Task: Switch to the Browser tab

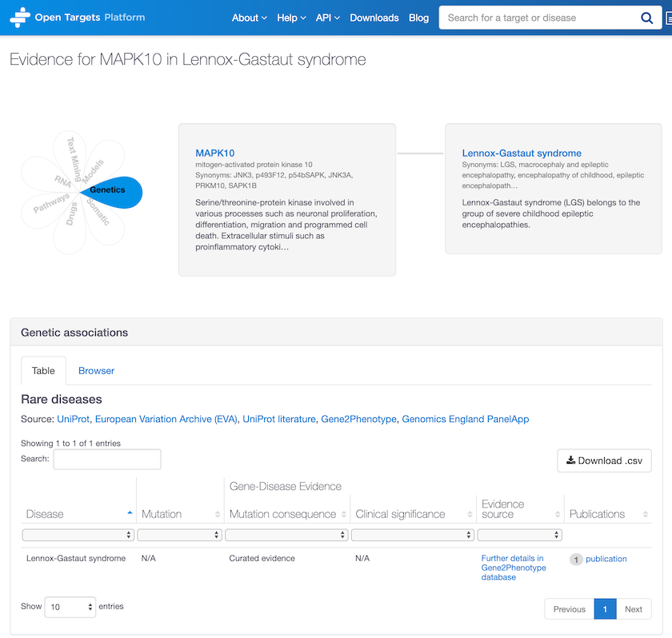Action: click(95, 370)
